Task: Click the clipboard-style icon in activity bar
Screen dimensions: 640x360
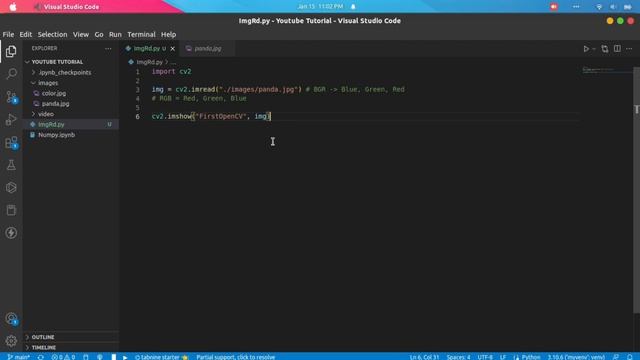Action: tap(11, 210)
